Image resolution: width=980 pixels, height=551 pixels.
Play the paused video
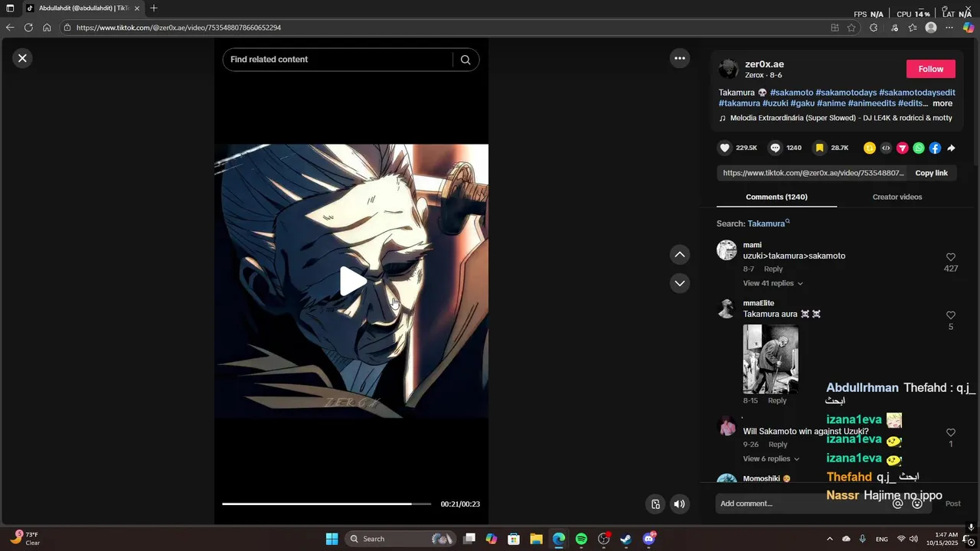[352, 282]
